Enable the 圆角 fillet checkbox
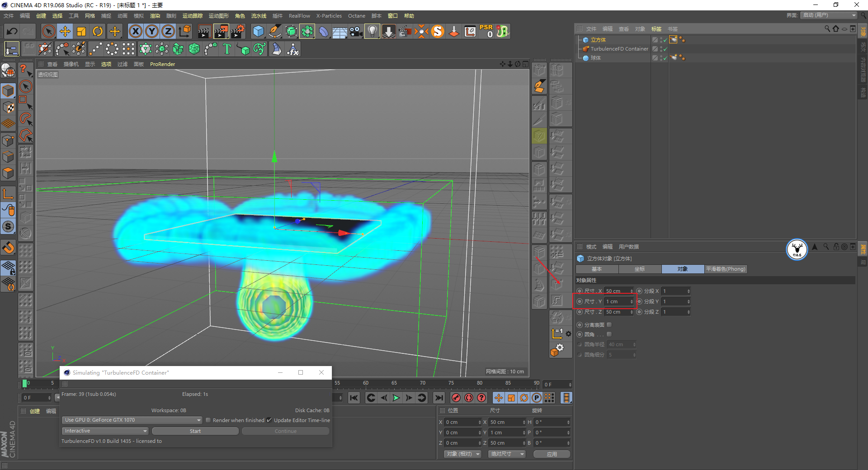Screen dimensions: 868x470 [609, 334]
